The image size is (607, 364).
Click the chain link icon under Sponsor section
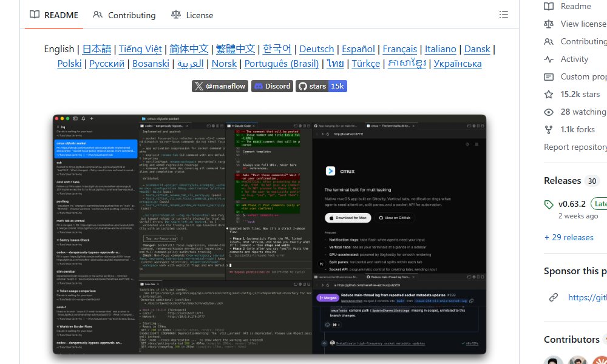pyautogui.click(x=554, y=297)
